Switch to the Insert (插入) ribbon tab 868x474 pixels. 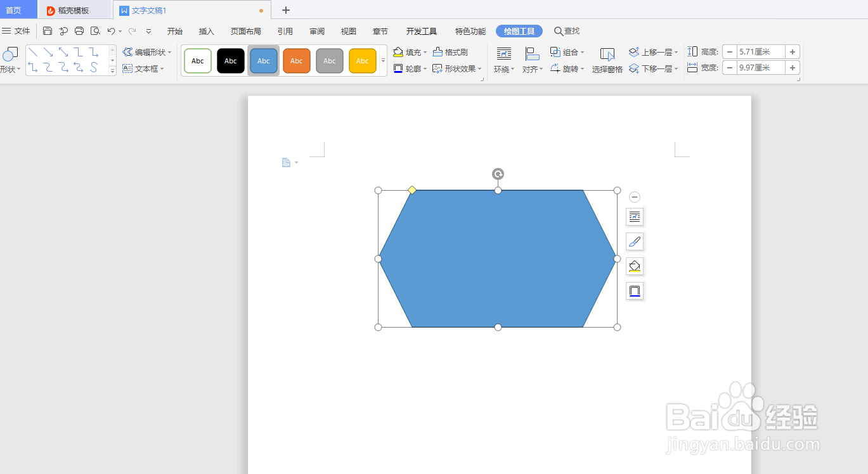(x=207, y=31)
